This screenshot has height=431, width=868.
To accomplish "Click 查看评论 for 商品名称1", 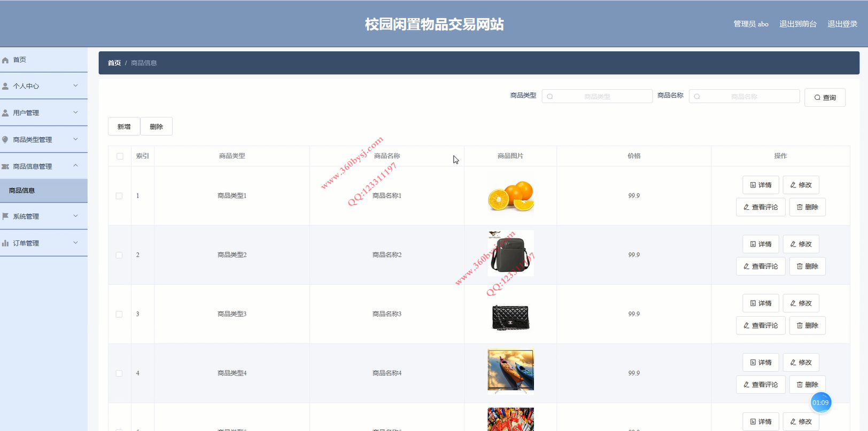I will click(761, 207).
